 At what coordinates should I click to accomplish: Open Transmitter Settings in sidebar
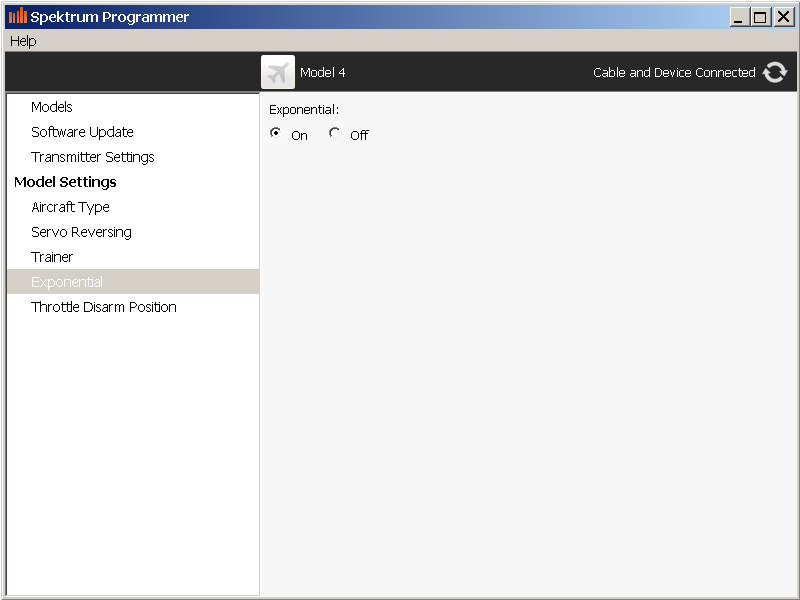pos(93,157)
